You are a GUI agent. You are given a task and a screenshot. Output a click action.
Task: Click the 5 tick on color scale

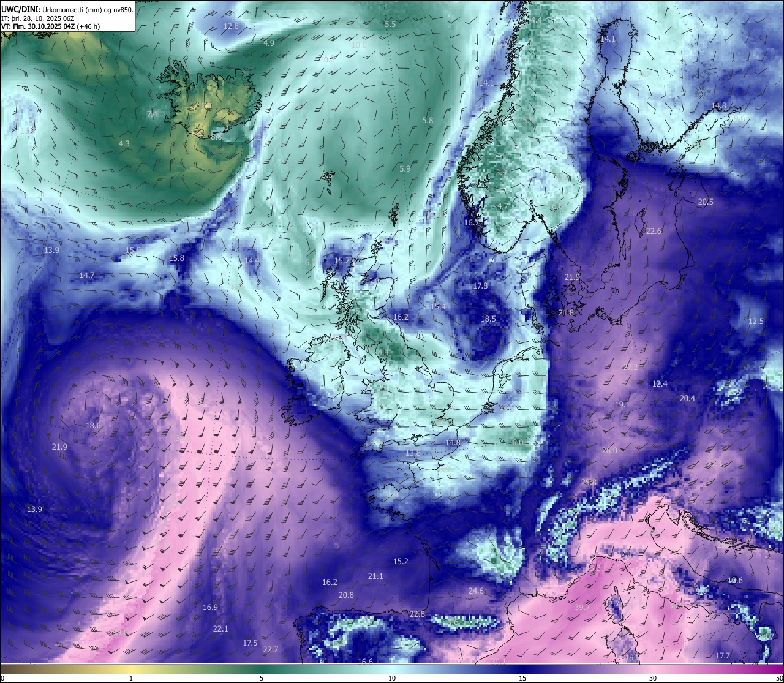point(262,678)
